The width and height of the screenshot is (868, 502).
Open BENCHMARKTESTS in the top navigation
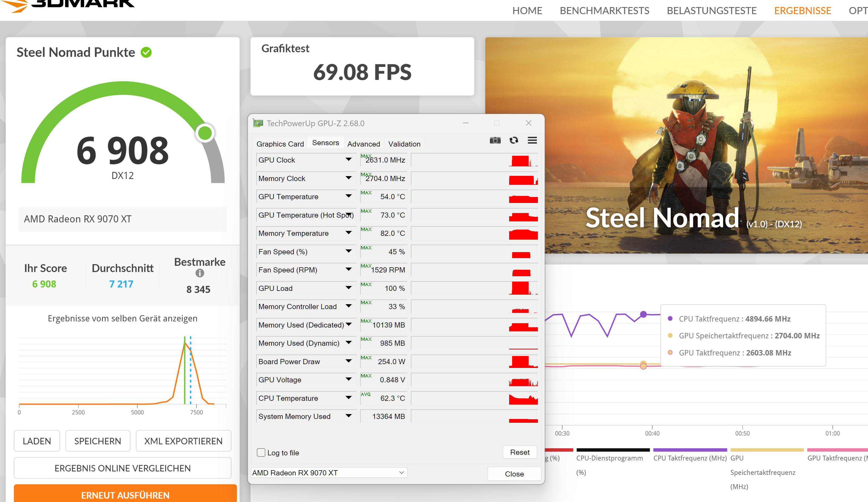coord(604,11)
